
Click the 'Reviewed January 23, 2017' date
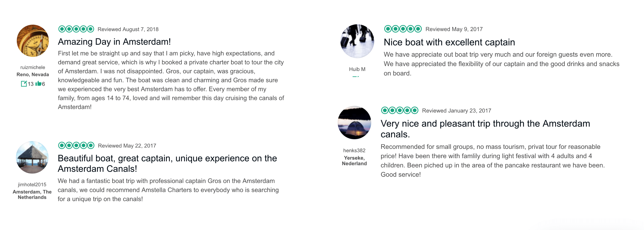[x=457, y=111]
